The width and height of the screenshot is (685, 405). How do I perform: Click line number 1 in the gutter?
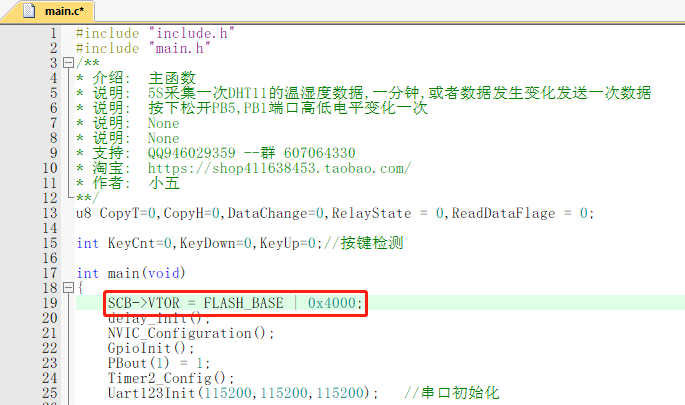[x=53, y=33]
